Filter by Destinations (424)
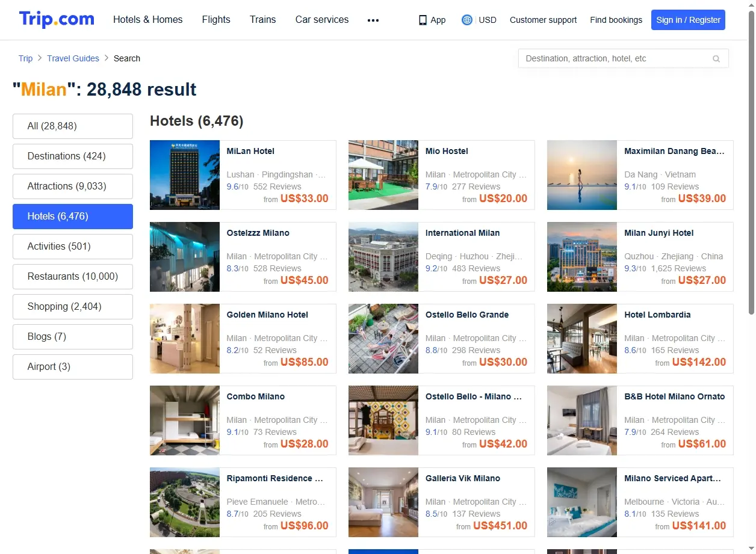This screenshot has height=554, width=756. tap(73, 156)
